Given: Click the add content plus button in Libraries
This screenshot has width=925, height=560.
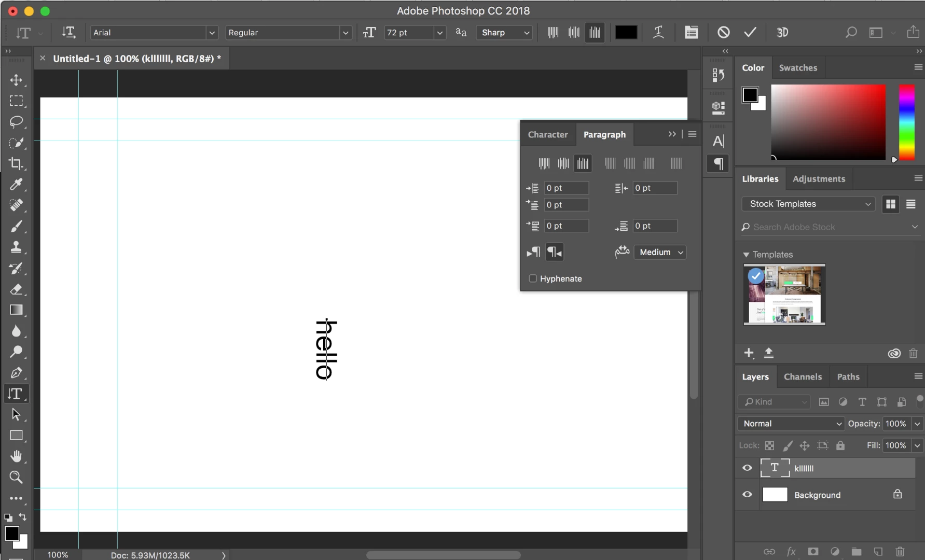Looking at the screenshot, I should point(749,353).
